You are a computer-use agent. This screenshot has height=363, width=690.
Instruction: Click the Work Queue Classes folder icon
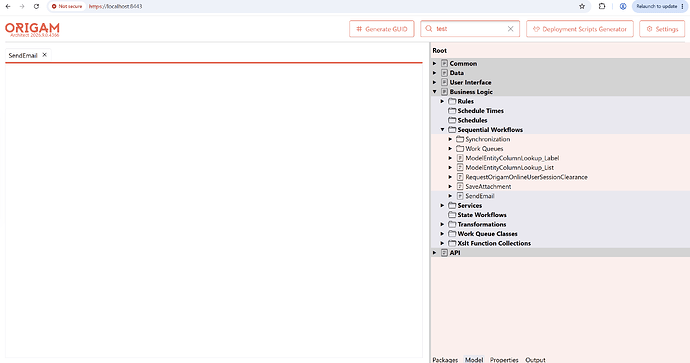pos(452,234)
